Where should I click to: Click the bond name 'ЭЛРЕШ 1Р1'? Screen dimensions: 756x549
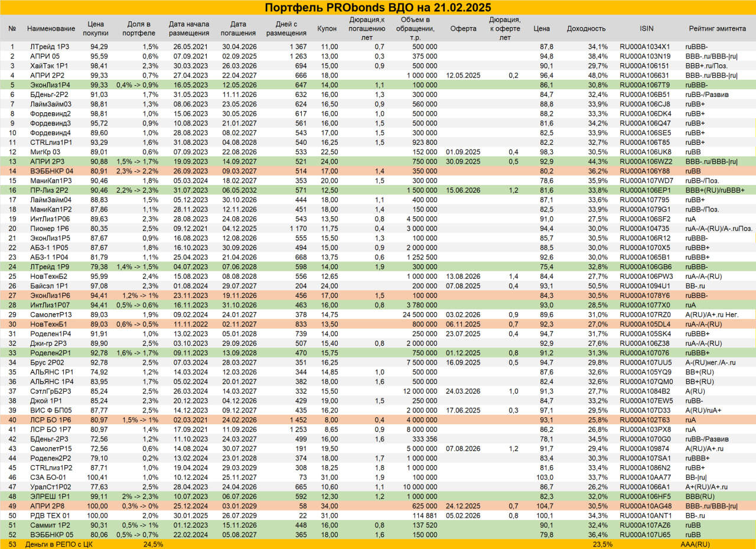tap(50, 496)
